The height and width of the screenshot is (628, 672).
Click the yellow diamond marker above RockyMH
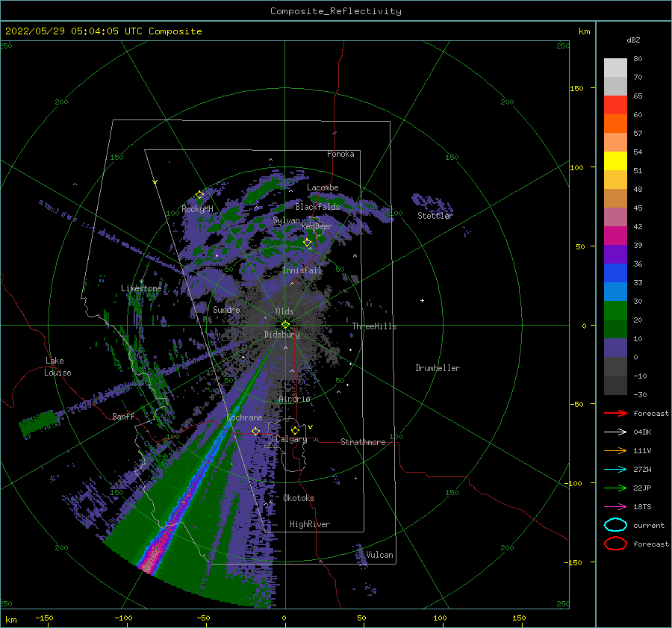point(199,195)
